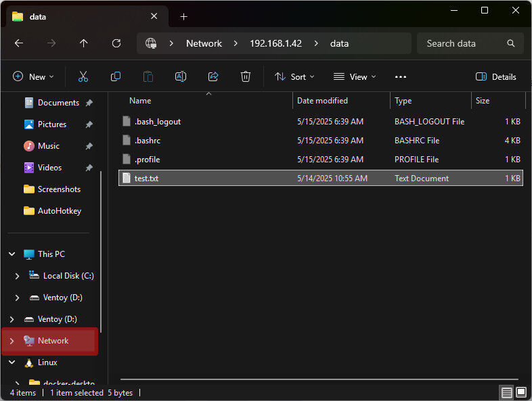Open the View dropdown menu
The width and height of the screenshot is (532, 401).
point(355,77)
